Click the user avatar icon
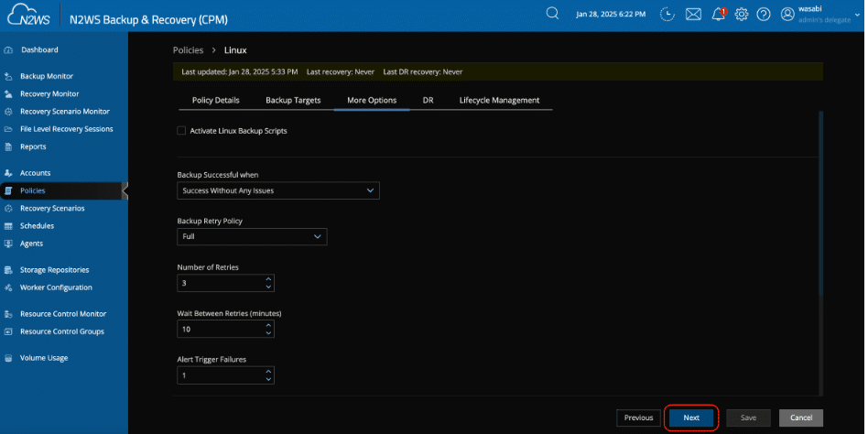Screen dimensions: 868x434 (x=787, y=15)
